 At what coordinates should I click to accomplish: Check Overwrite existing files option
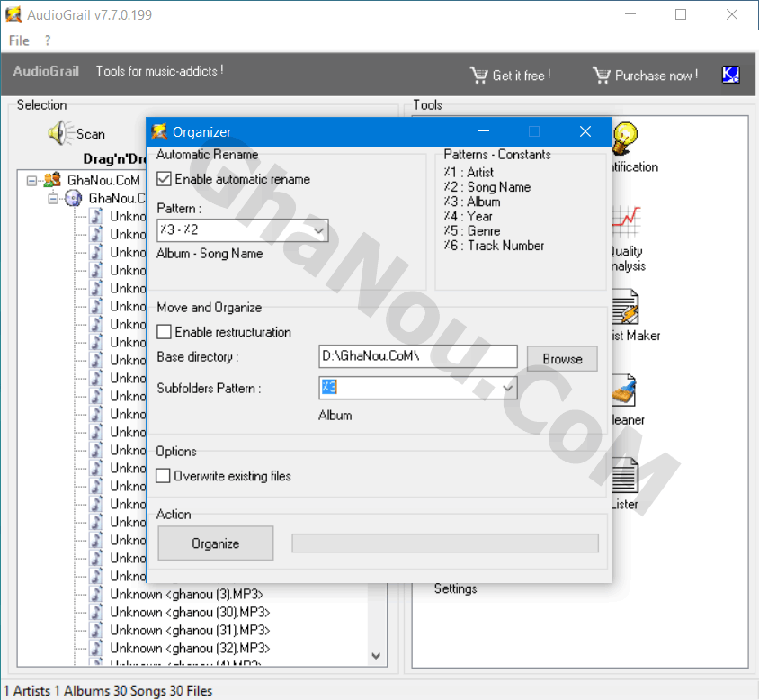pyautogui.click(x=163, y=476)
